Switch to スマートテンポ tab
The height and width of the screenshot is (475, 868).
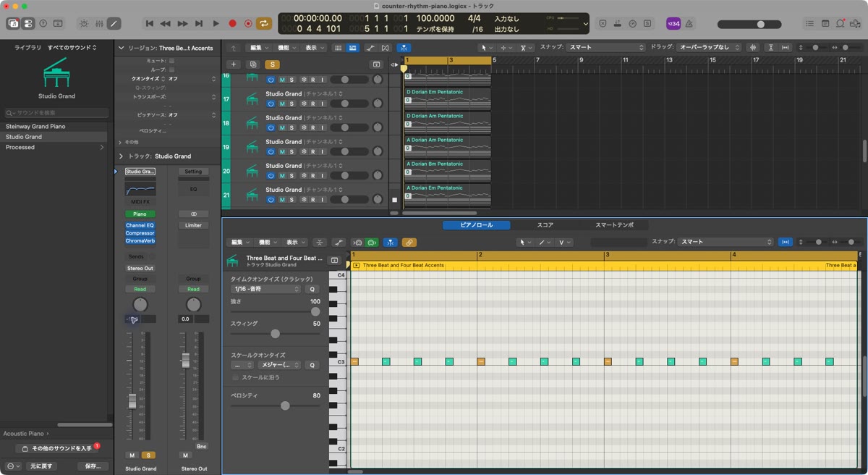[614, 225]
